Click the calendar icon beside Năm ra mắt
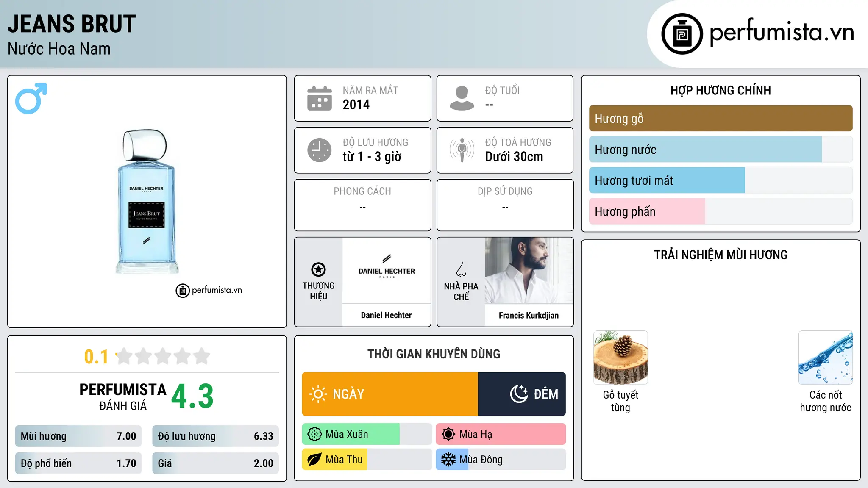Screen dimensions: 868x488 click(x=320, y=98)
